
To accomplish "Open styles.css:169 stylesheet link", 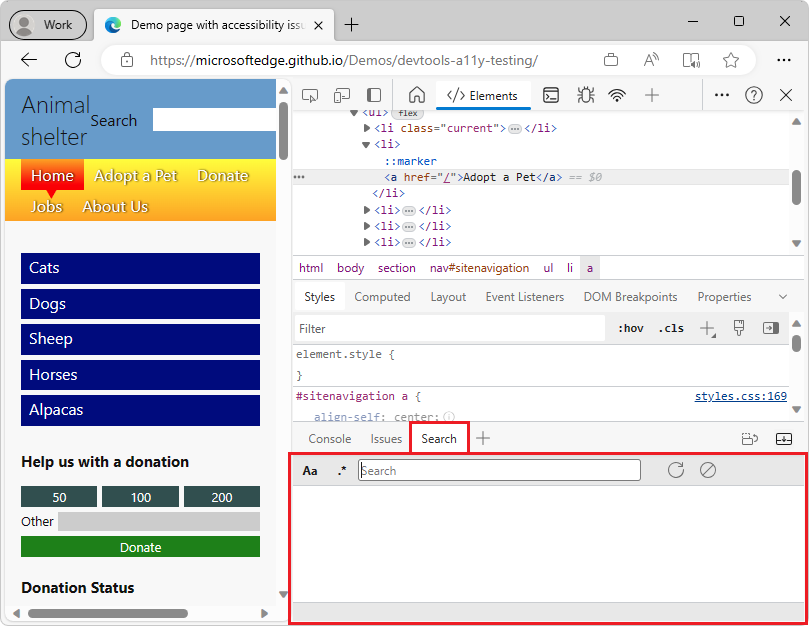I will click(740, 396).
